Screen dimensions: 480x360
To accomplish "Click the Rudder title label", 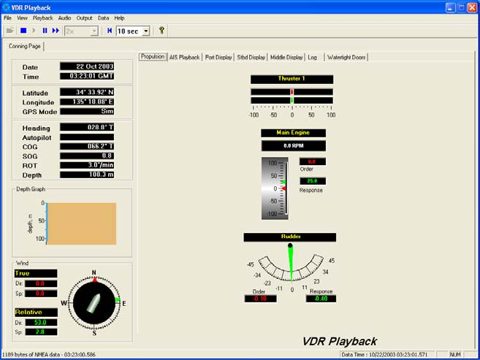I will pyautogui.click(x=290, y=237).
